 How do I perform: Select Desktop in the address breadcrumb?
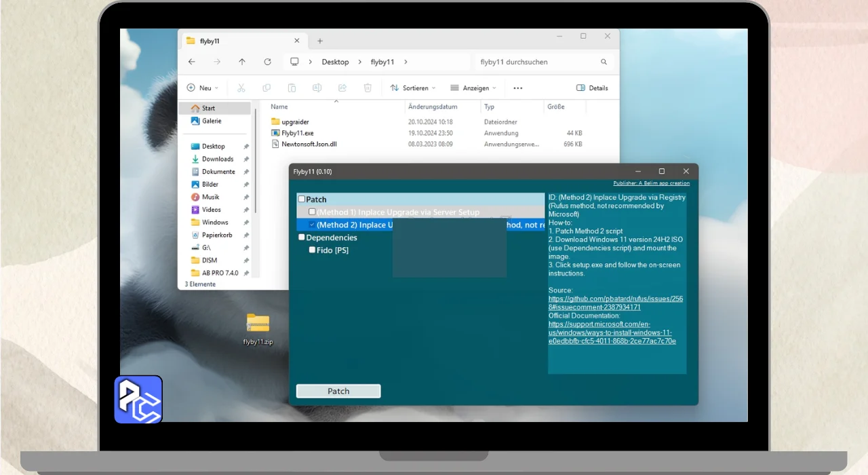(x=335, y=62)
